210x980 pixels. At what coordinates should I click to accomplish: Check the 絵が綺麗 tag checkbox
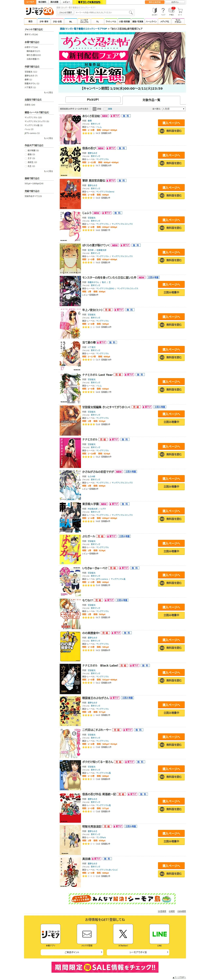tap(26, 150)
